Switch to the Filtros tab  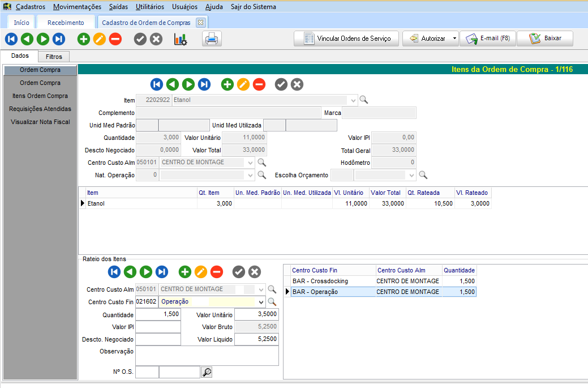click(54, 57)
